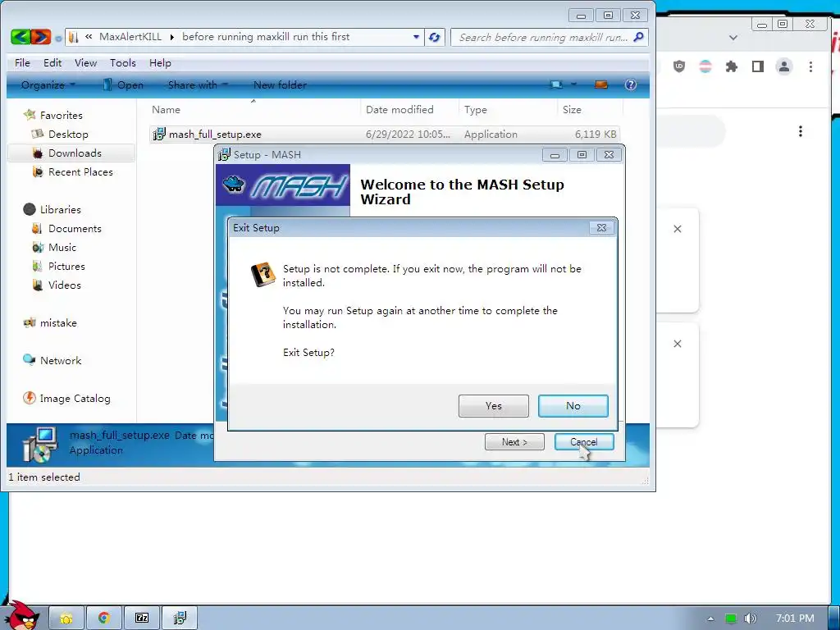This screenshot has width=840, height=630.
Task: Open Chrome from the taskbar
Action: [x=104, y=619]
